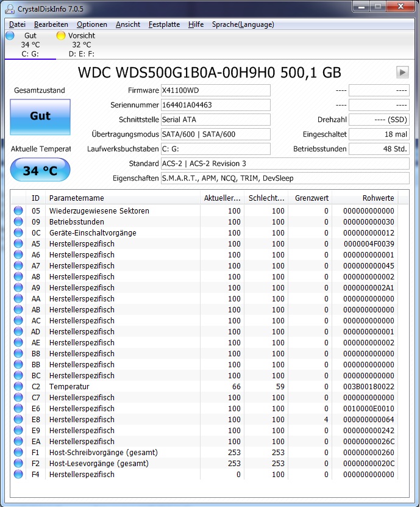The image size is (420, 507).
Task: Click Geräte-Einschaltvorgänge parameter name
Action: tap(93, 233)
